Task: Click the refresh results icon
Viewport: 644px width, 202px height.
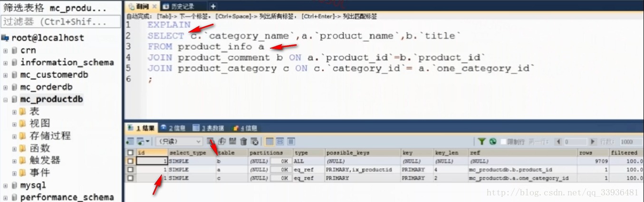Action: [493, 141]
